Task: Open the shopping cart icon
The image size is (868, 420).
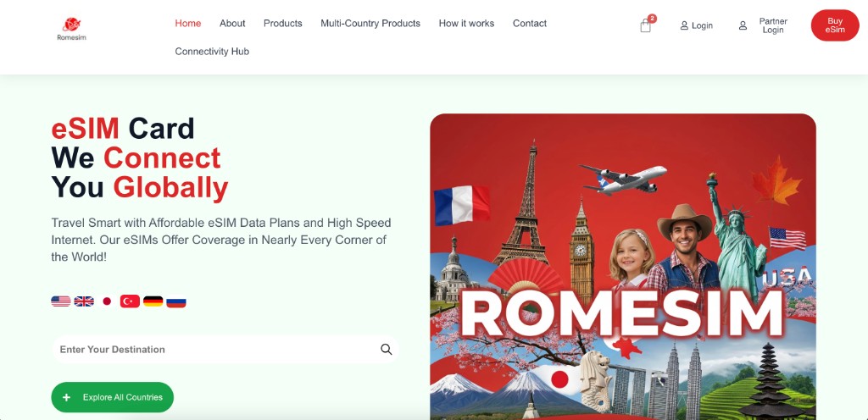Action: [645, 26]
